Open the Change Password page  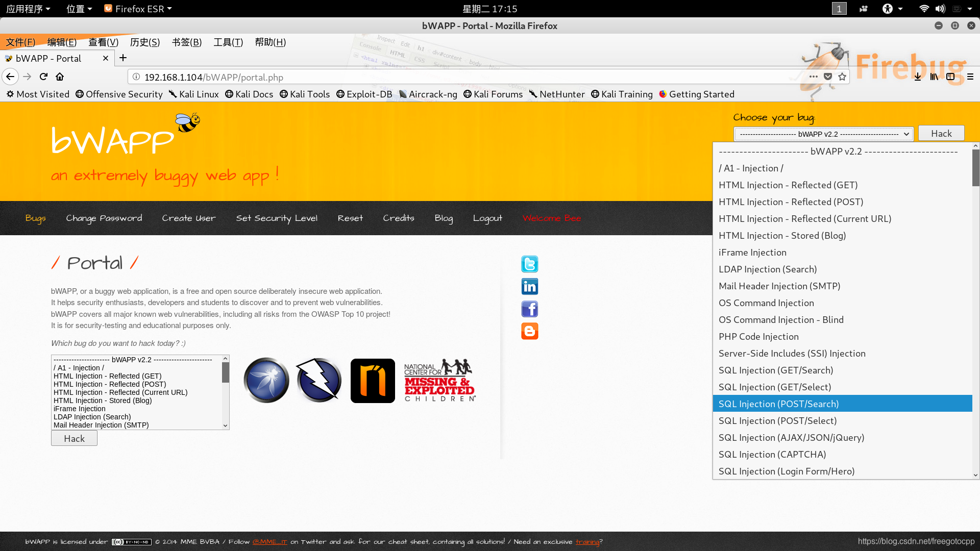click(x=104, y=218)
